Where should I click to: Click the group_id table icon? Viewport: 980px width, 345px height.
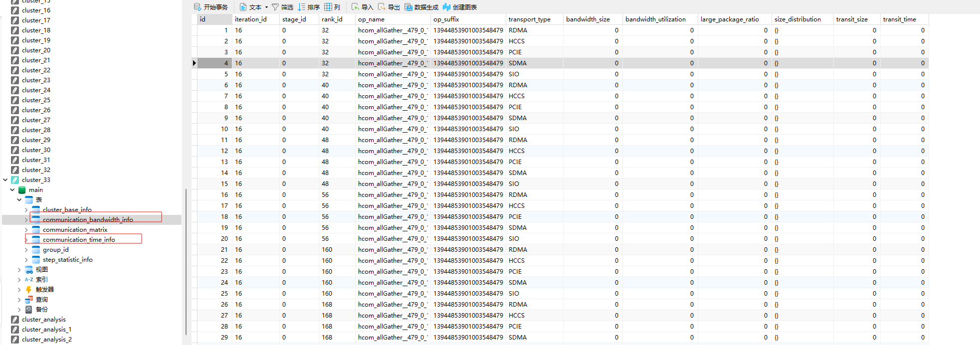coord(36,250)
